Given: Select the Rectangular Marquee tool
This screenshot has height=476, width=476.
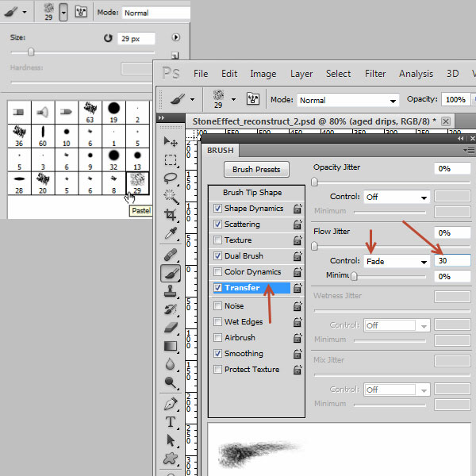Looking at the screenshot, I should [171, 160].
